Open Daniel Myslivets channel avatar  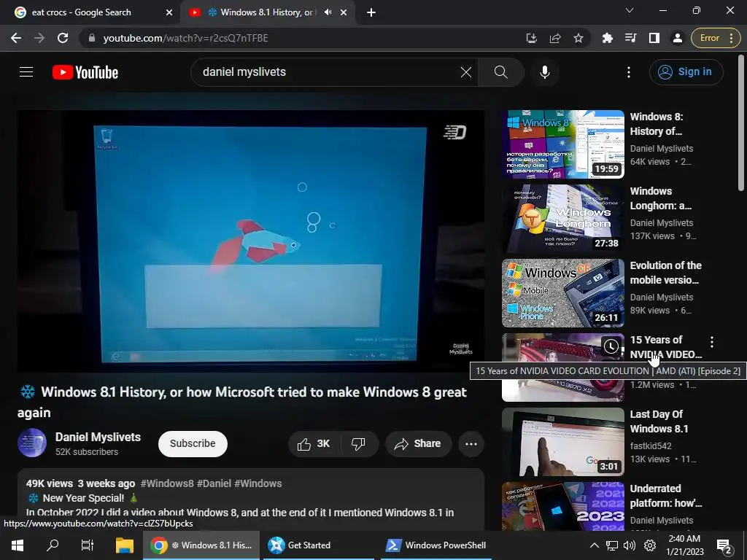(x=32, y=443)
